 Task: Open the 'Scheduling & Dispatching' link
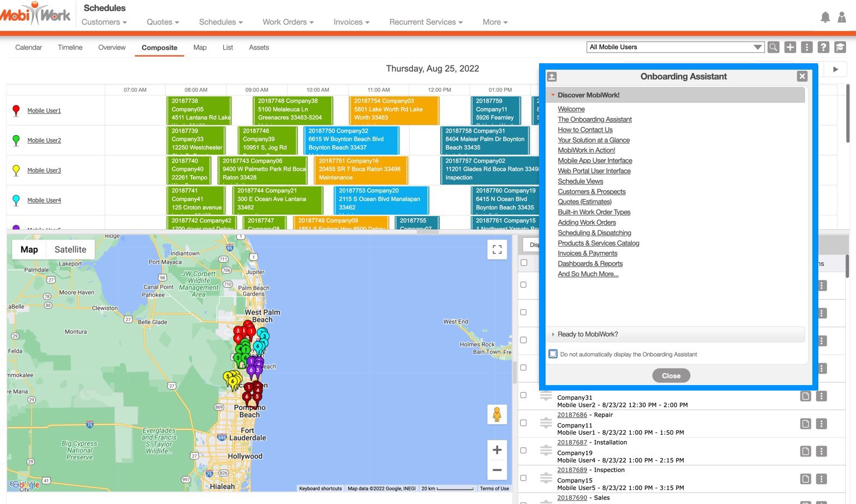click(594, 233)
